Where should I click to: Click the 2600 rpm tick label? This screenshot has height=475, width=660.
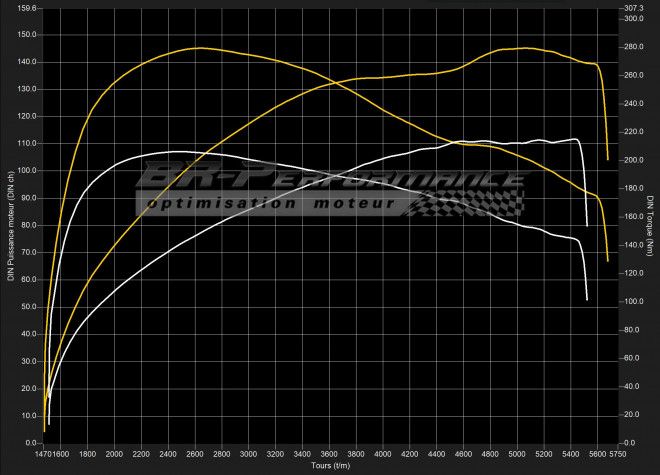tap(195, 455)
